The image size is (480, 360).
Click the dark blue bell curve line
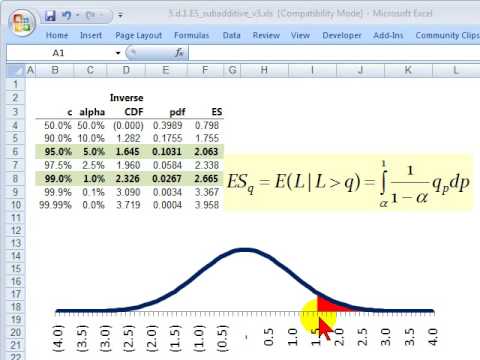[245, 250]
